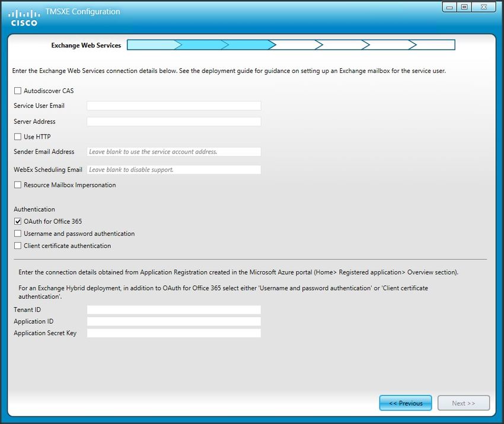Go back with the Previous button
The height and width of the screenshot is (424, 504).
[406, 403]
